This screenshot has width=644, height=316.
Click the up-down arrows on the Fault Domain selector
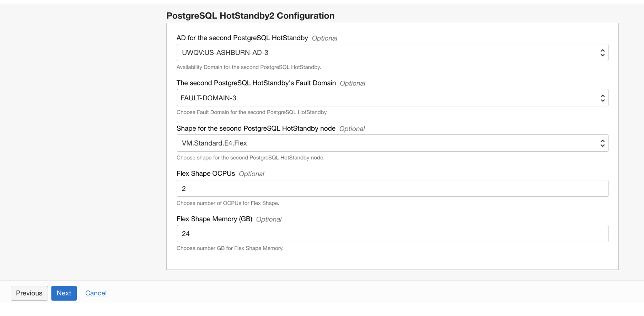click(602, 98)
